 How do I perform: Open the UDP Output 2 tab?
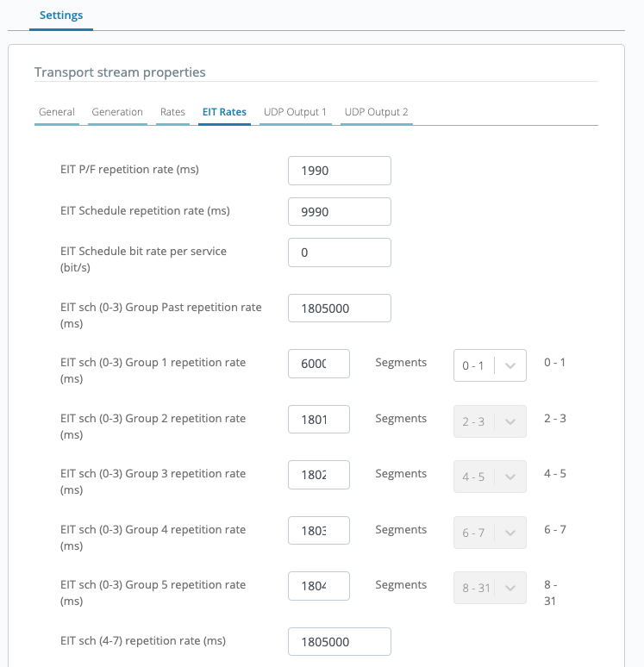pyautogui.click(x=376, y=112)
